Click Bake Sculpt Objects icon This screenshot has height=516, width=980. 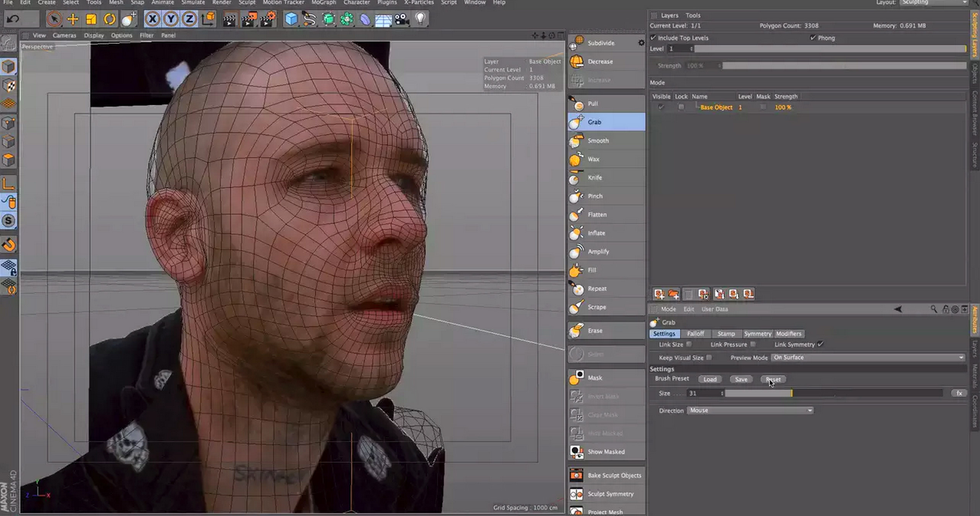576,475
